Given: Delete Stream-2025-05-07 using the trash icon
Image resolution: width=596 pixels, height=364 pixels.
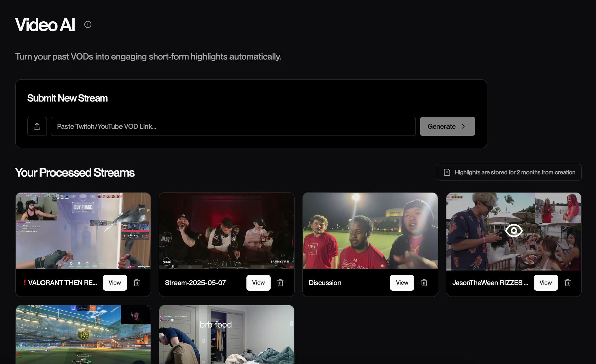Looking at the screenshot, I should pyautogui.click(x=280, y=283).
